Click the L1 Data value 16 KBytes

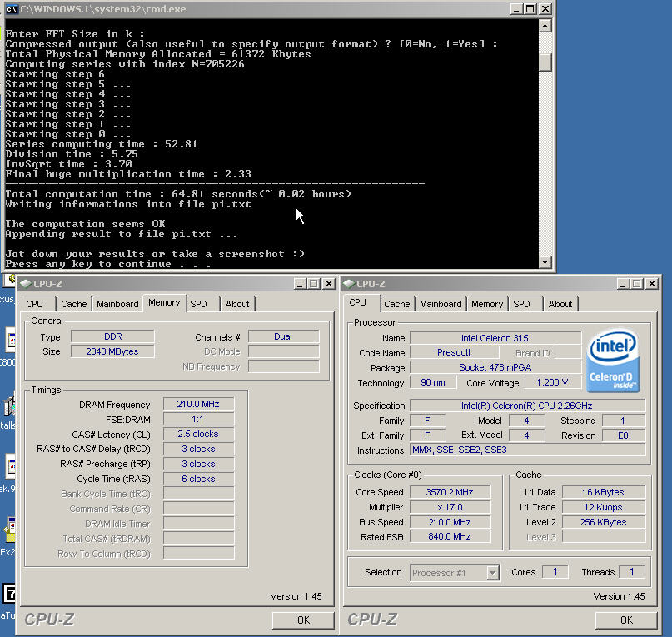[604, 493]
